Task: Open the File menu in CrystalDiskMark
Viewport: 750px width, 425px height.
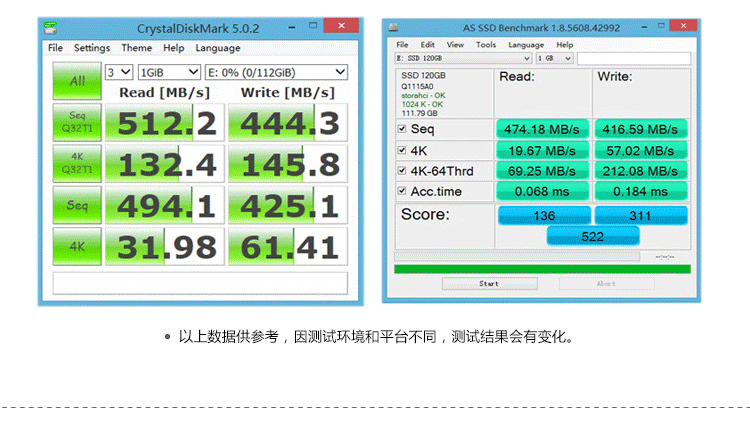Action: coord(55,48)
